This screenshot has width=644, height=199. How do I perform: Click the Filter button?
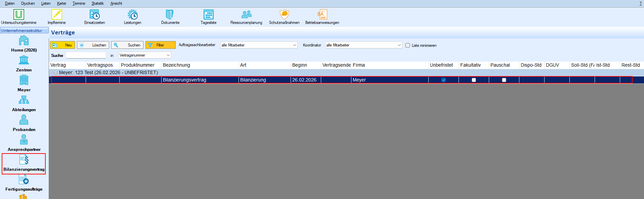[x=160, y=45]
